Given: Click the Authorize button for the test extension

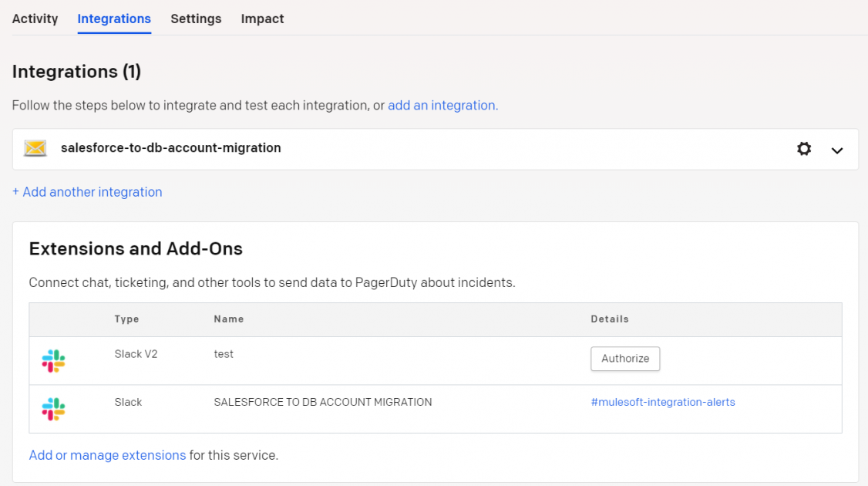Looking at the screenshot, I should [x=625, y=359].
